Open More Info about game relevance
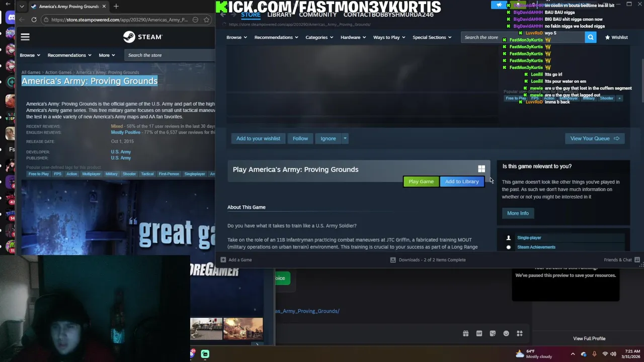 click(518, 213)
